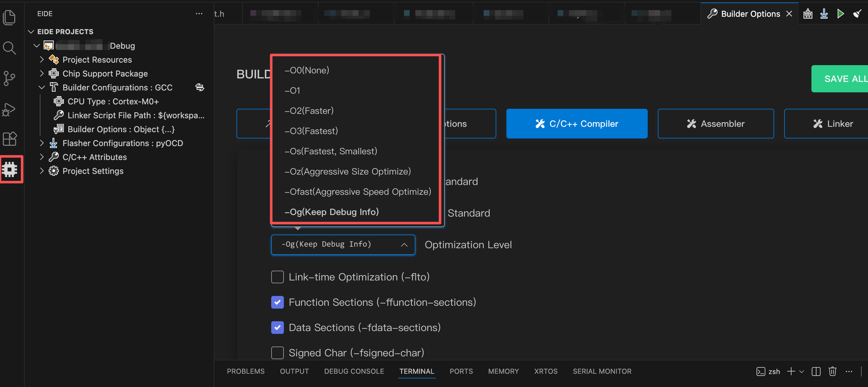Click the switch toolchain icon beside Builder Configurations

pos(200,87)
